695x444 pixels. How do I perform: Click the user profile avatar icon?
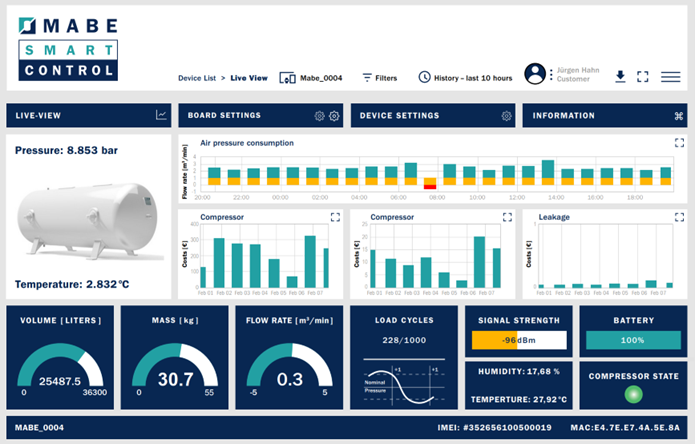pyautogui.click(x=536, y=75)
